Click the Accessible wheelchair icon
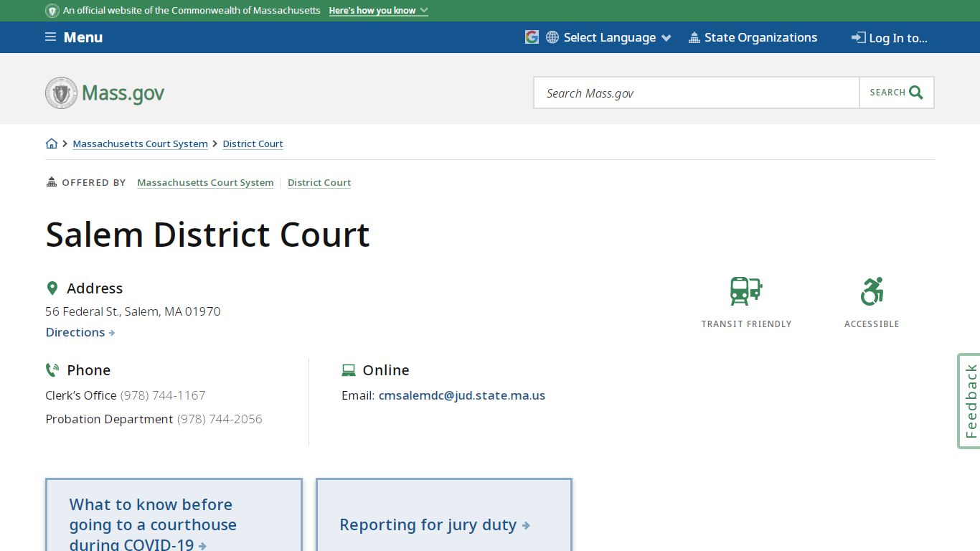 (x=872, y=291)
